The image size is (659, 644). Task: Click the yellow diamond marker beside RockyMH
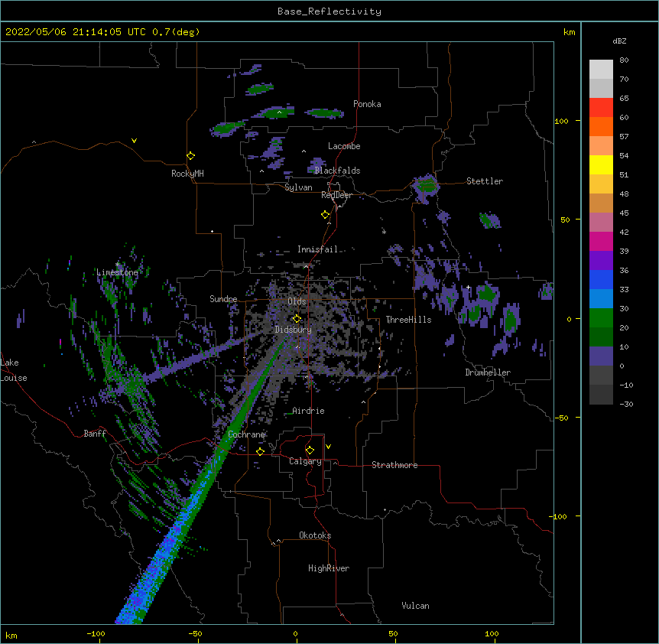click(x=191, y=156)
